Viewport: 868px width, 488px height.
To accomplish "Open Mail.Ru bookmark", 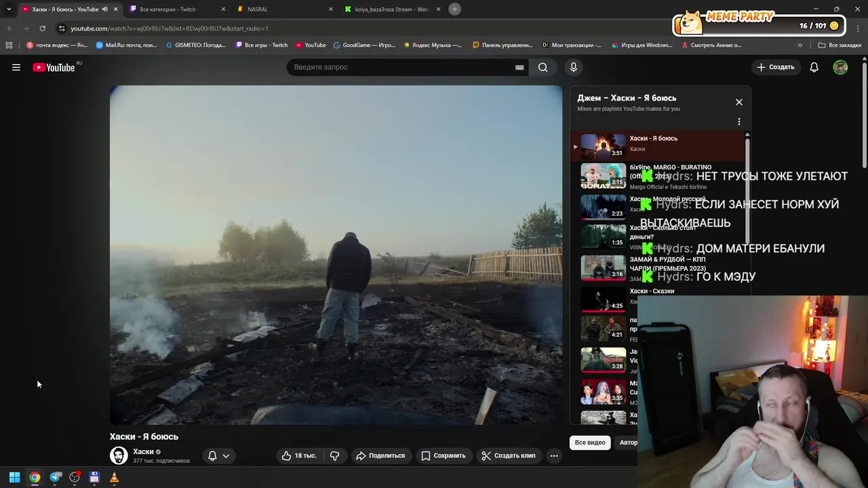I will [127, 45].
